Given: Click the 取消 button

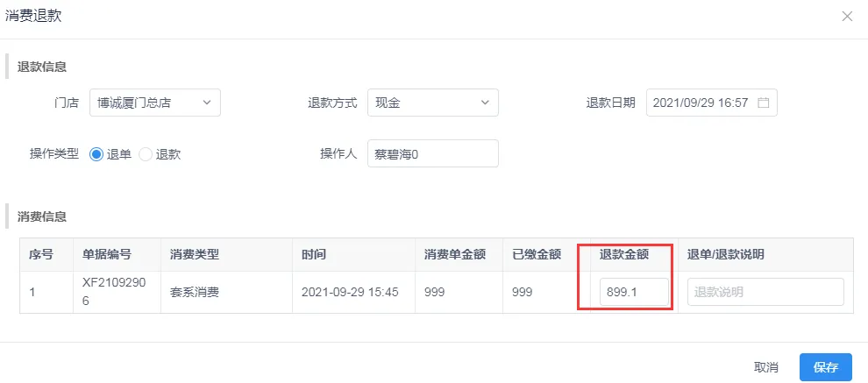Looking at the screenshot, I should 766,367.
